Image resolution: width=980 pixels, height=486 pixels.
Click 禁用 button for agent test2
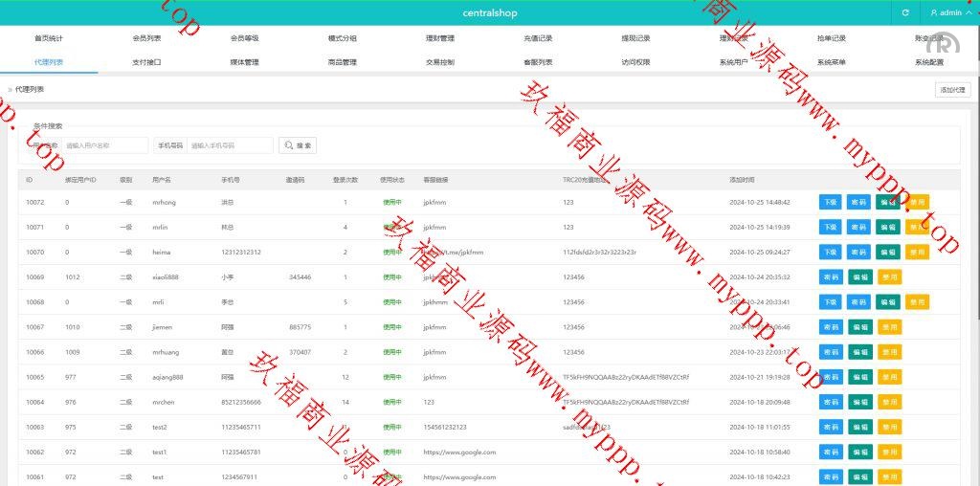[889, 427]
